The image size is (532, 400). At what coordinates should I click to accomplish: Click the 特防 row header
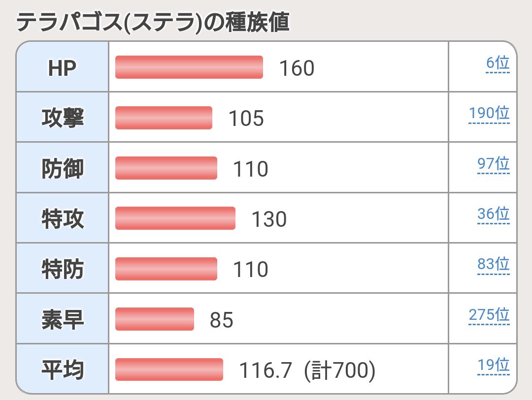(x=62, y=269)
